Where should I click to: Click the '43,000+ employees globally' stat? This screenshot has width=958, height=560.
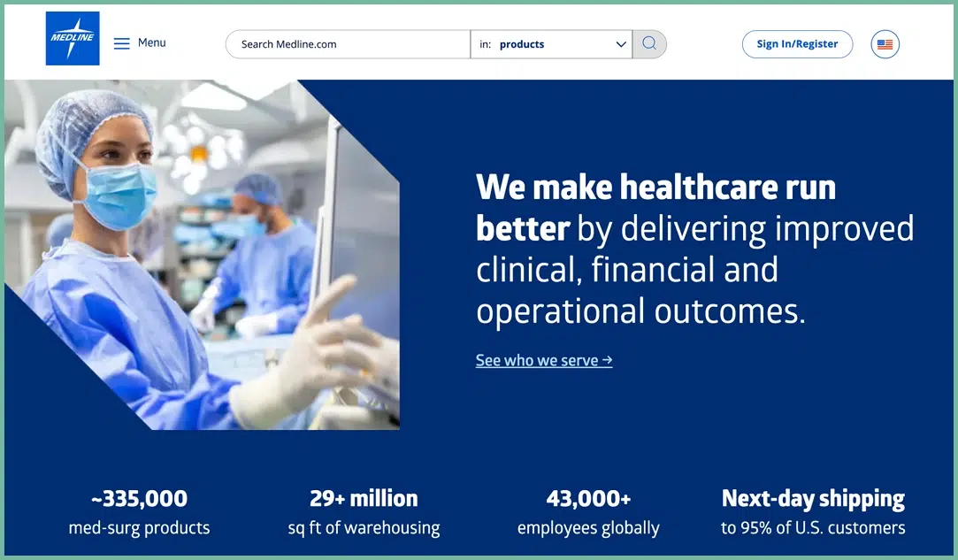588,511
